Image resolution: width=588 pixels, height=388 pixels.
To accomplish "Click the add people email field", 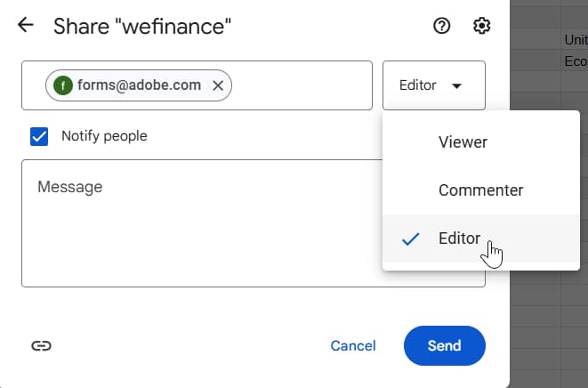I will tap(298, 85).
